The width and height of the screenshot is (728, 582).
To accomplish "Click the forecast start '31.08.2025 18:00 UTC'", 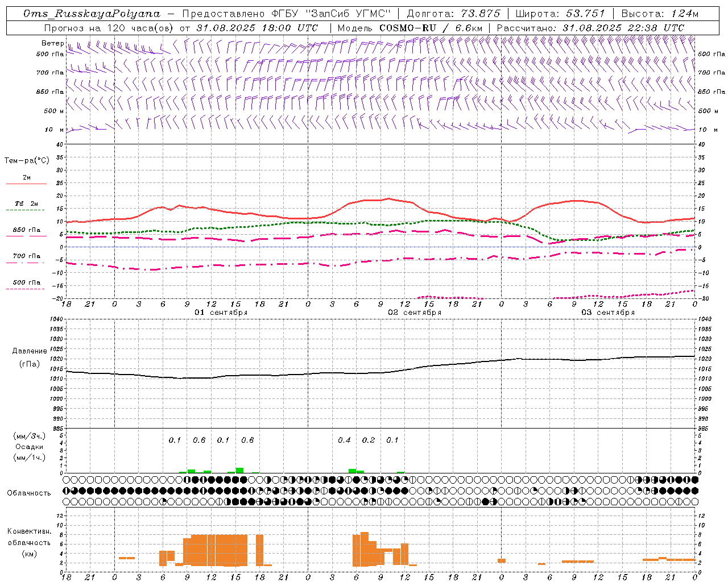I will [258, 28].
